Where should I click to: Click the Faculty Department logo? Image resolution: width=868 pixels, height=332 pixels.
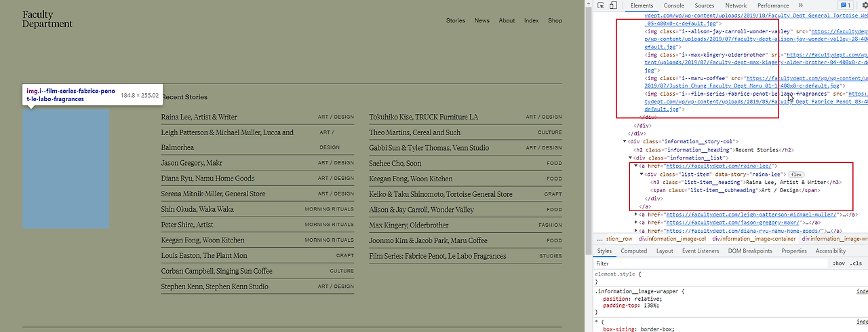click(x=47, y=19)
